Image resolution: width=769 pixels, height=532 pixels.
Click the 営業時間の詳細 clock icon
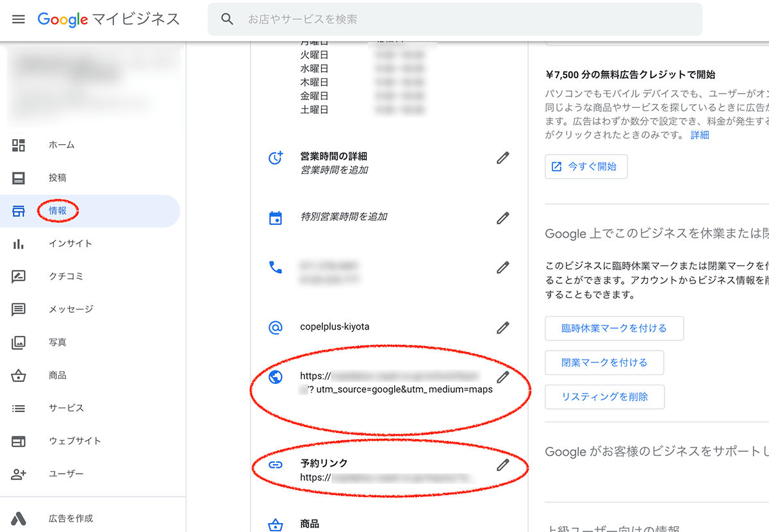tap(276, 158)
